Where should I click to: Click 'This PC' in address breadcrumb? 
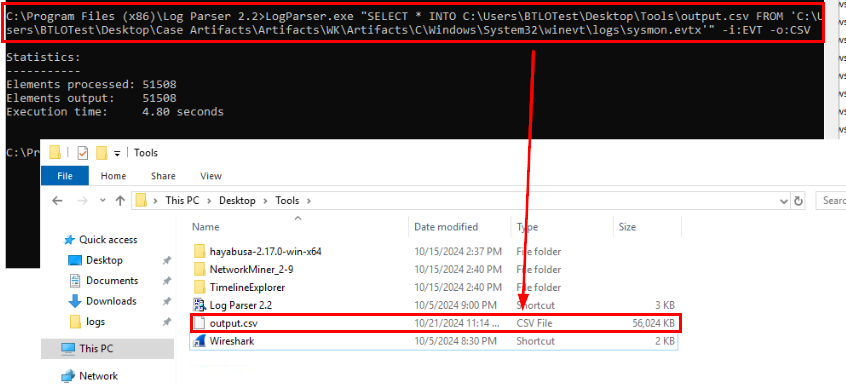pos(182,201)
